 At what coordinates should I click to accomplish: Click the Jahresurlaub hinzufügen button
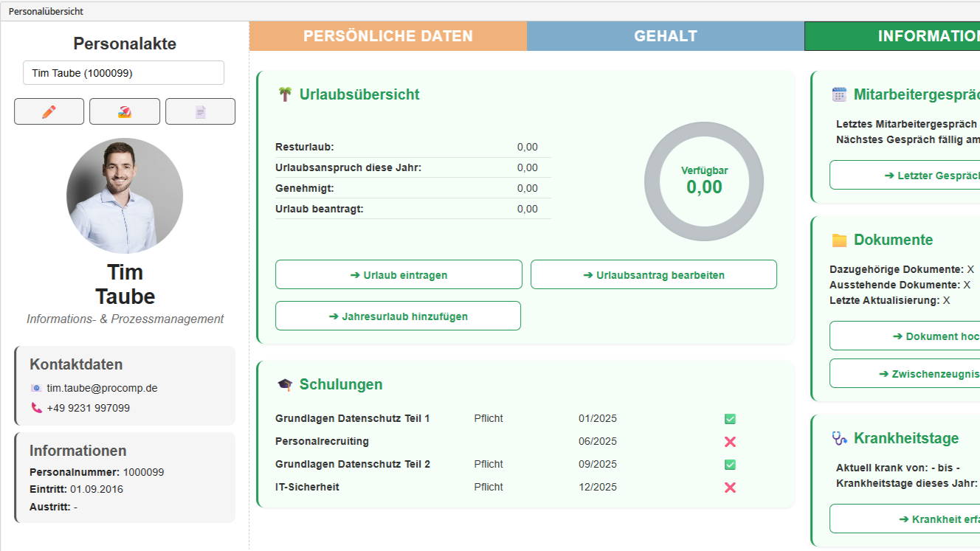coord(398,316)
